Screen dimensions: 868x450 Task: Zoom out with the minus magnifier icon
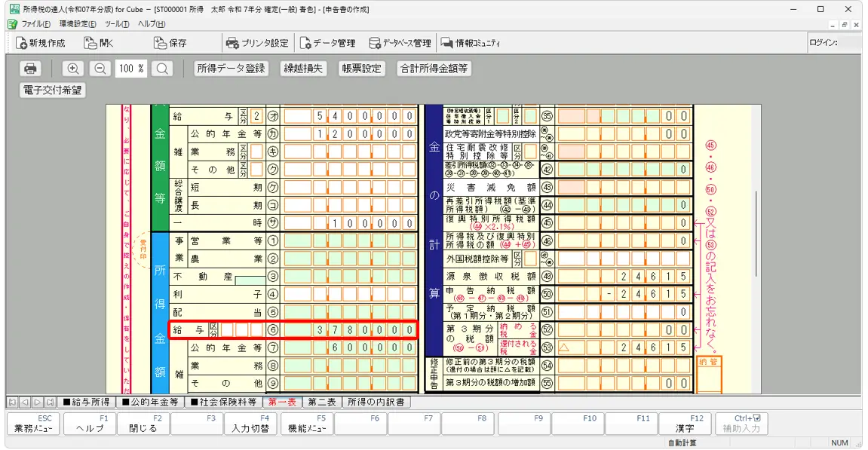coord(100,69)
